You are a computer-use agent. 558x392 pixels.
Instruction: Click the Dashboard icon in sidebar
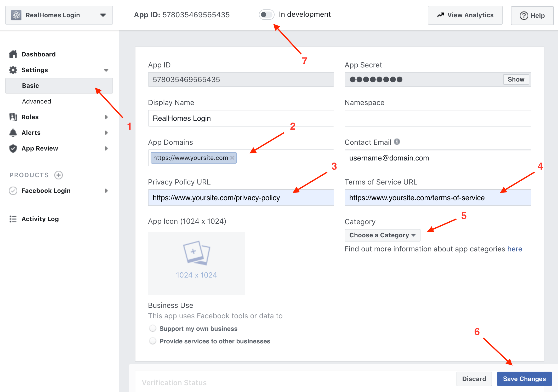pos(13,54)
